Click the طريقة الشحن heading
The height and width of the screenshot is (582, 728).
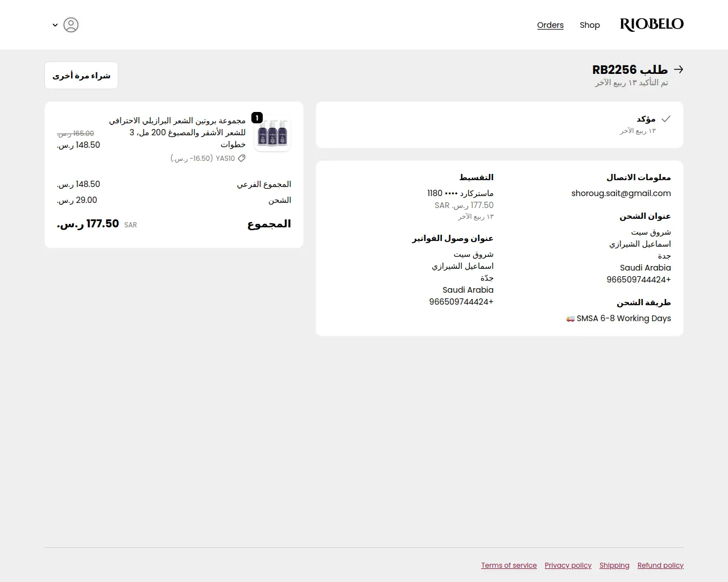pos(644,302)
